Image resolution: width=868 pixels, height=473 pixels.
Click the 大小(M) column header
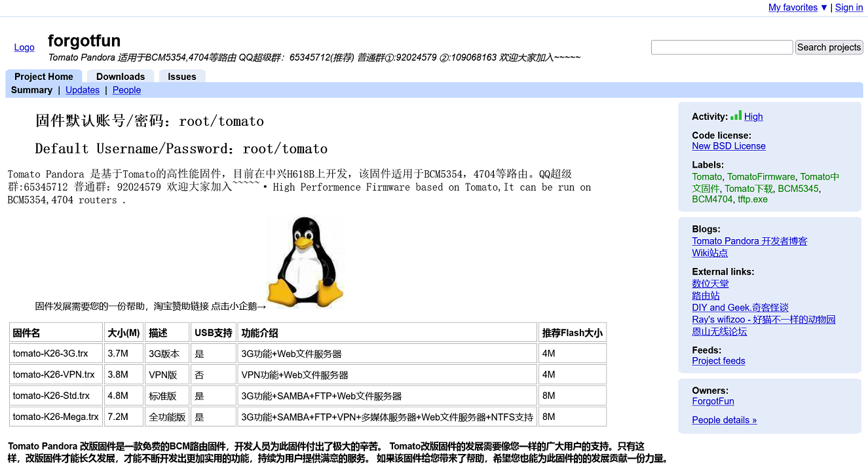click(124, 333)
